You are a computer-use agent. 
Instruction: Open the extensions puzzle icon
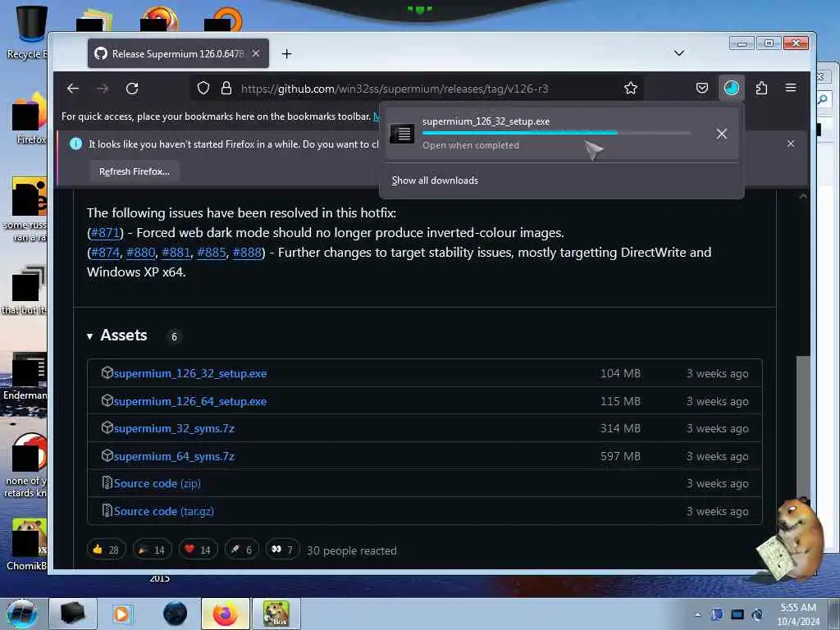point(761,88)
